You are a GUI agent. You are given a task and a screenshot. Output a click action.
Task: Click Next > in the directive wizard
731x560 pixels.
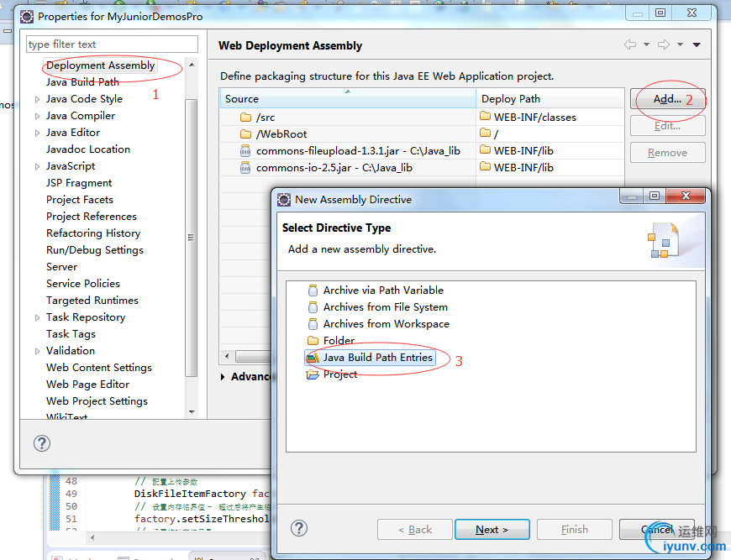(492, 529)
